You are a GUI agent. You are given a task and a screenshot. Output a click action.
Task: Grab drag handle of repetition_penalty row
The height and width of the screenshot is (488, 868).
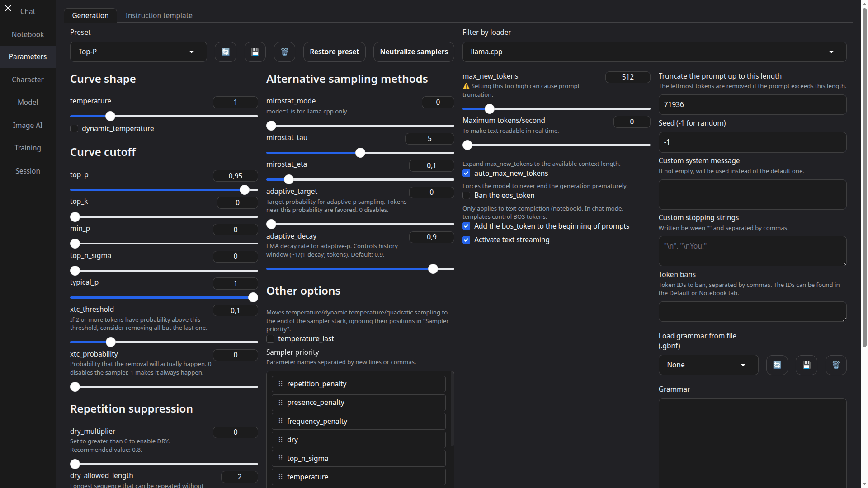click(x=280, y=384)
